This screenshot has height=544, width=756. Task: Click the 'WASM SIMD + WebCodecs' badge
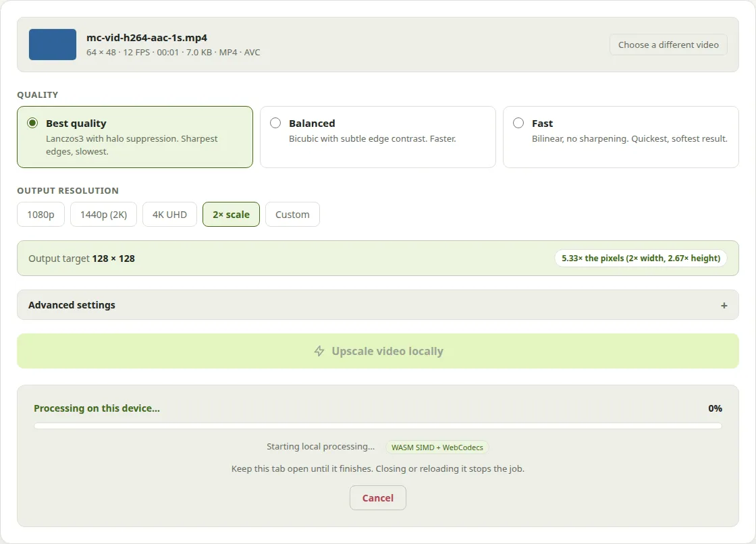[437, 447]
